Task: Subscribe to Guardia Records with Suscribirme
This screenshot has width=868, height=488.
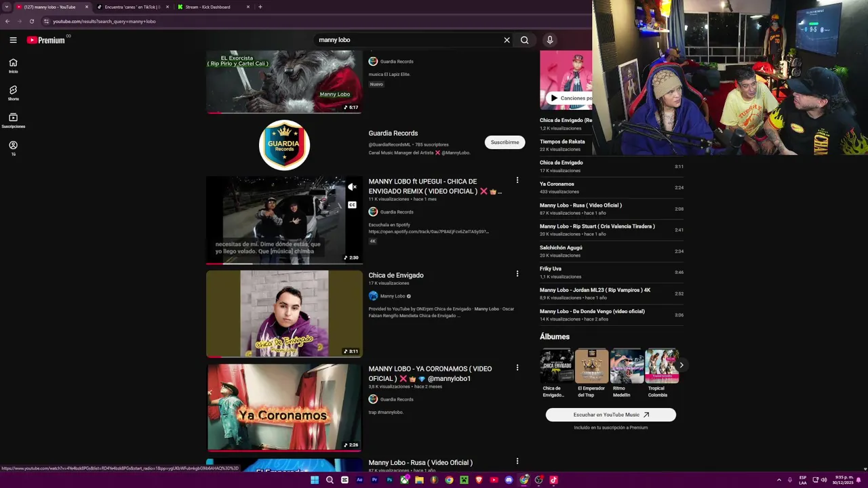Action: [505, 142]
